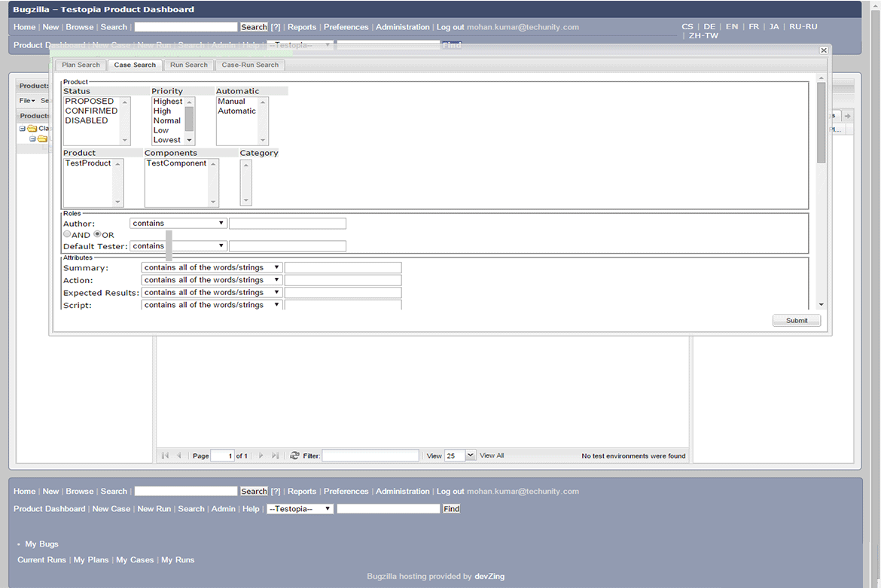Switch to the Case Search tab
This screenshot has width=881, height=588.
coord(135,66)
